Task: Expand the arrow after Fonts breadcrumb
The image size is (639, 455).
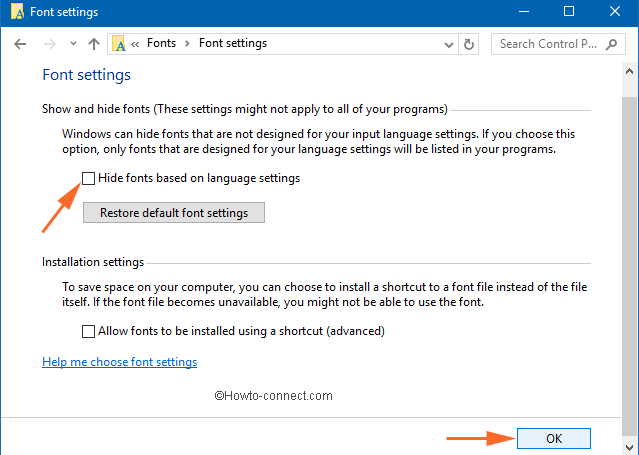Action: point(187,44)
